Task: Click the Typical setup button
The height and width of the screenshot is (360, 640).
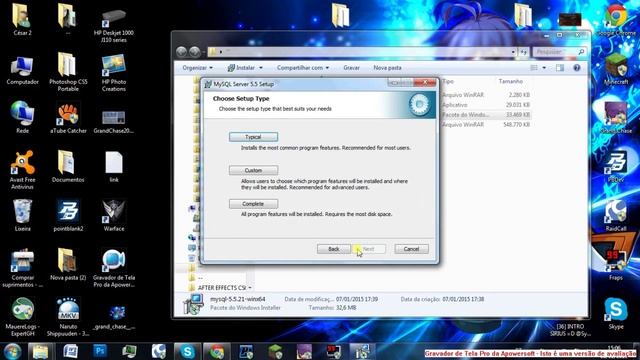Action: tap(253, 137)
